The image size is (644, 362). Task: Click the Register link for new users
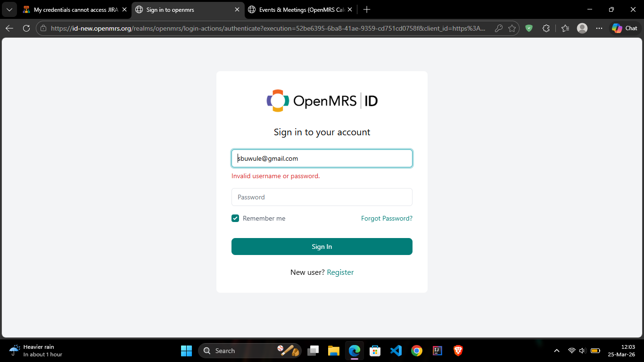click(340, 272)
